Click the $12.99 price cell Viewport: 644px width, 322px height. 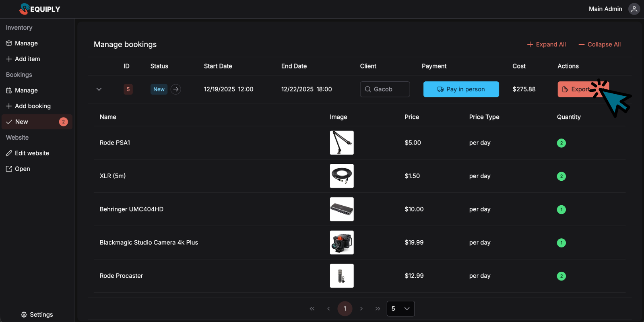click(414, 276)
